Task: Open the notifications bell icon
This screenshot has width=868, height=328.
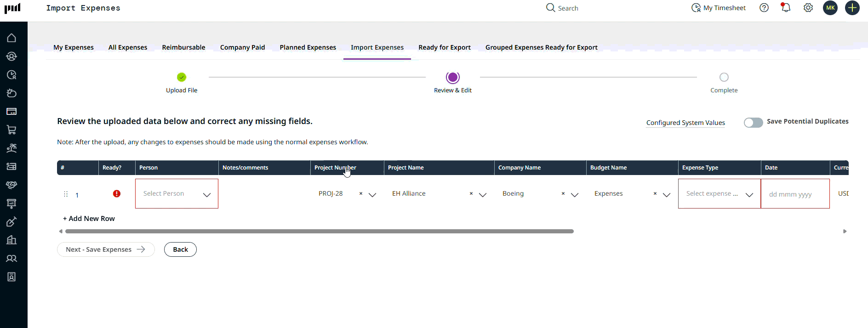Action: 786,8
